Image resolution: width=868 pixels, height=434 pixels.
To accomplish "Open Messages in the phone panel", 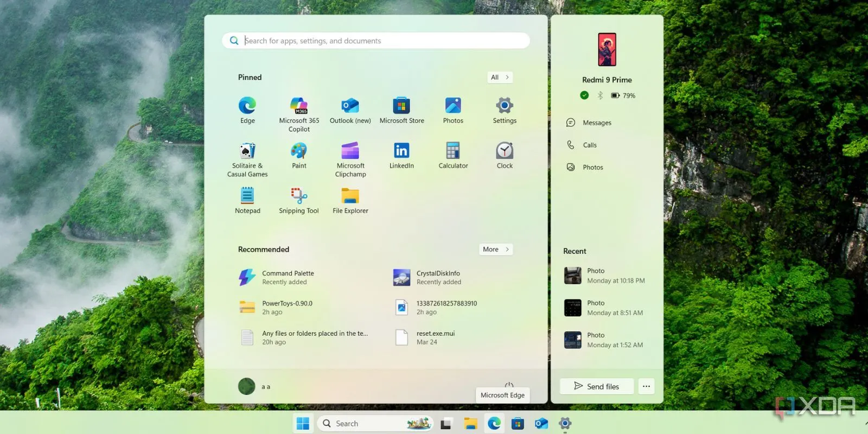I will (x=596, y=123).
